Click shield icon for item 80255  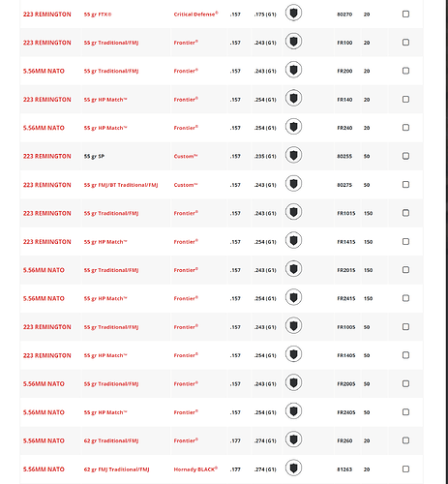pyautogui.click(x=293, y=155)
